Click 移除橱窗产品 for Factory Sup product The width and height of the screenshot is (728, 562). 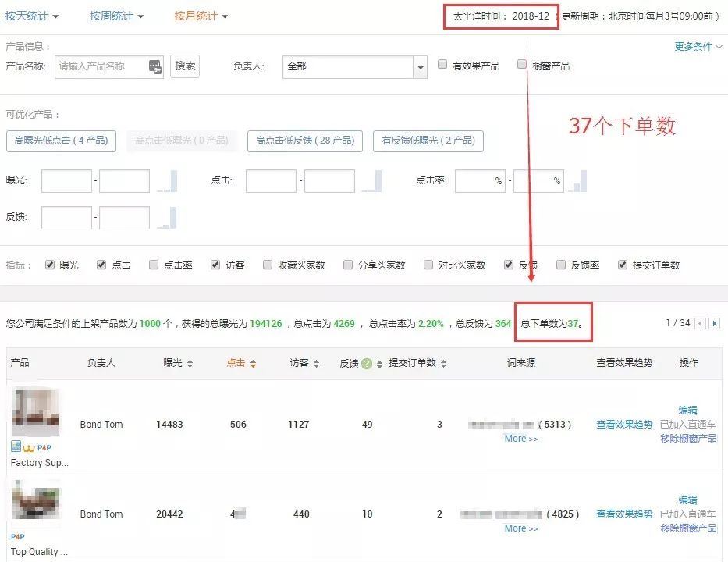[688, 438]
